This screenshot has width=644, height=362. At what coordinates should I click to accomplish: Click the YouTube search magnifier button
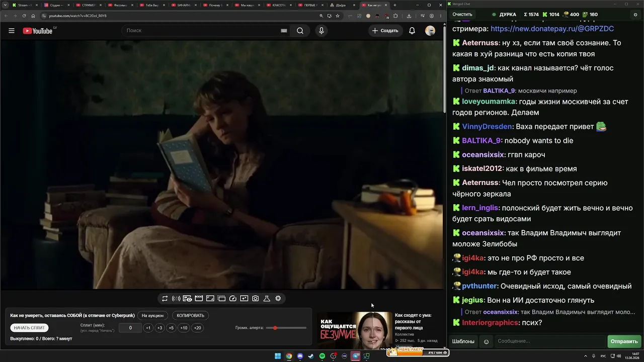[300, 31]
